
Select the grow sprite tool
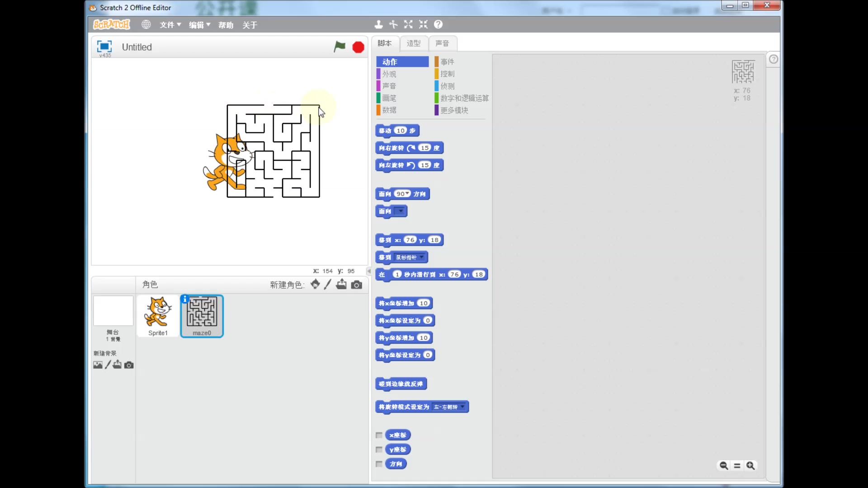tap(408, 24)
